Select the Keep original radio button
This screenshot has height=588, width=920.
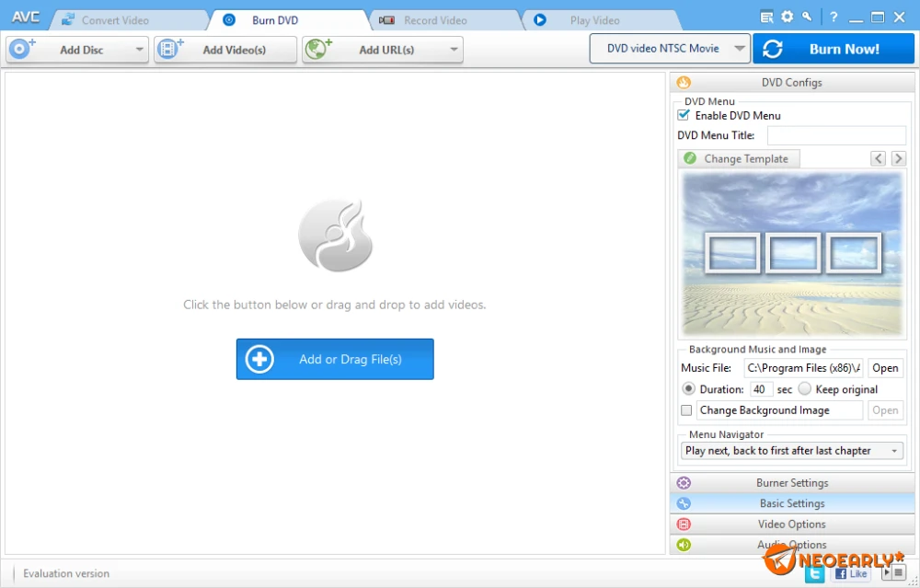click(x=804, y=389)
